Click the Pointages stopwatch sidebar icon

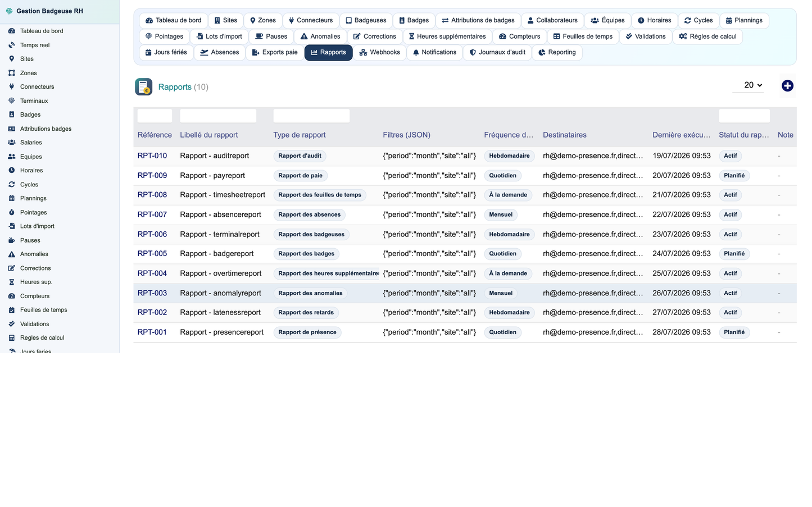coord(11,212)
